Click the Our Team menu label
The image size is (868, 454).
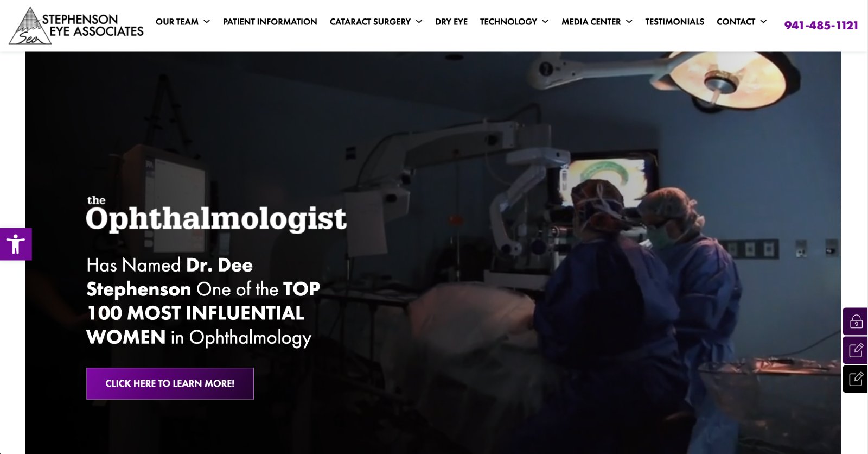click(x=177, y=22)
